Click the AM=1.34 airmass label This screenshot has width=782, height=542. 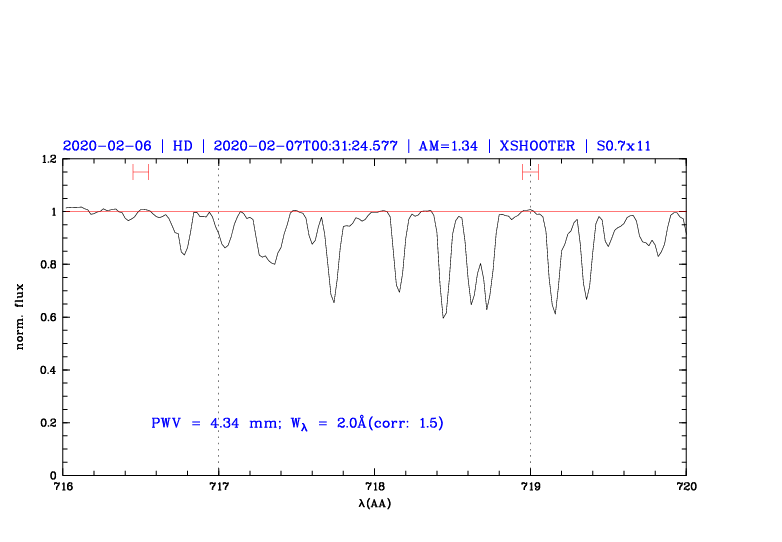447,146
